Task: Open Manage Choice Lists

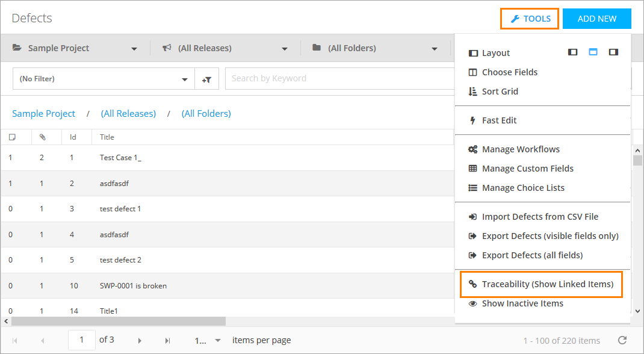Action: tap(516, 188)
